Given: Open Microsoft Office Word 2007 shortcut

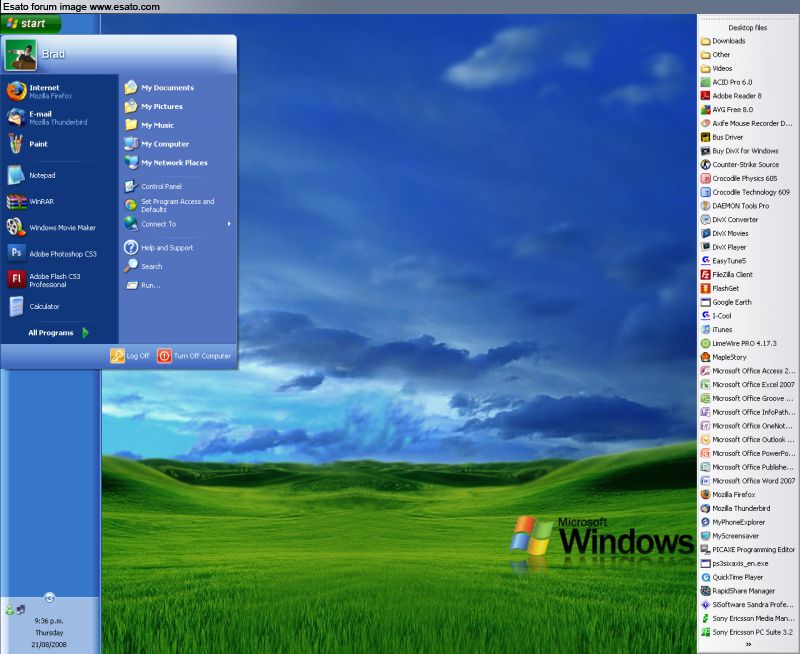Looking at the screenshot, I should coord(748,481).
